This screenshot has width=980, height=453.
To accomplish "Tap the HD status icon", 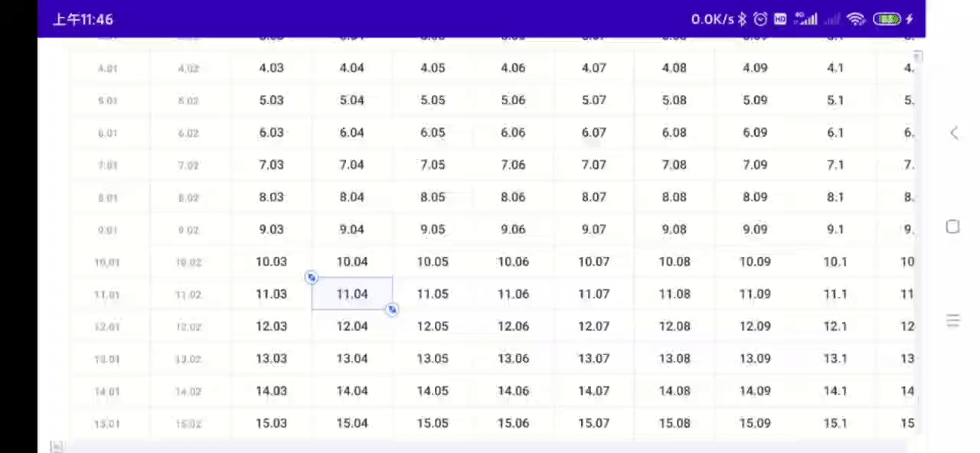I will point(780,19).
